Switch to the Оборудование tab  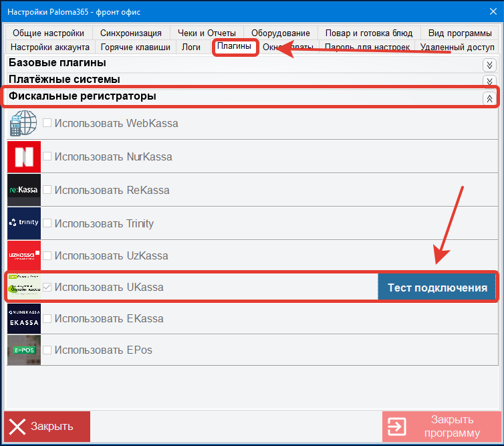pos(280,33)
